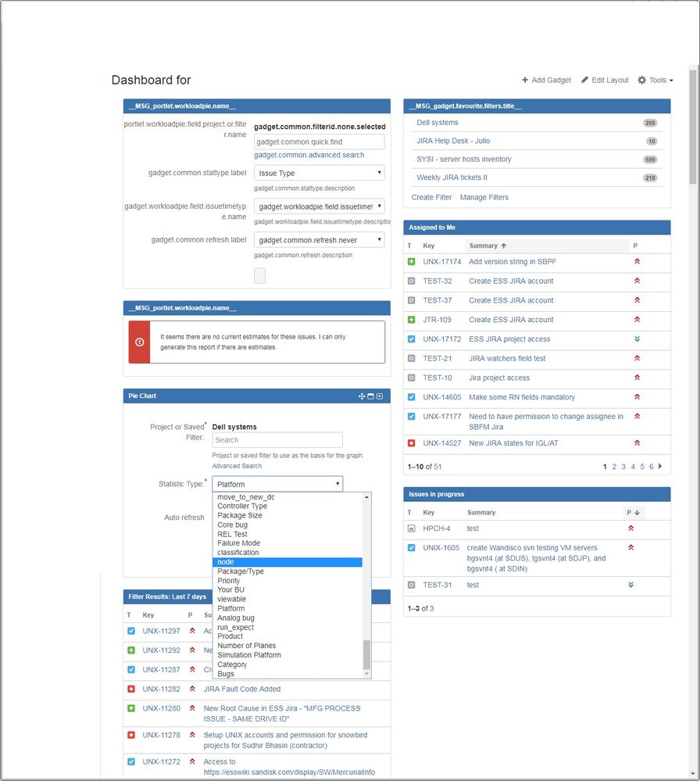Open issue key UNX-14605
Image resolution: width=700 pixels, height=781 pixels.
pyautogui.click(x=441, y=397)
